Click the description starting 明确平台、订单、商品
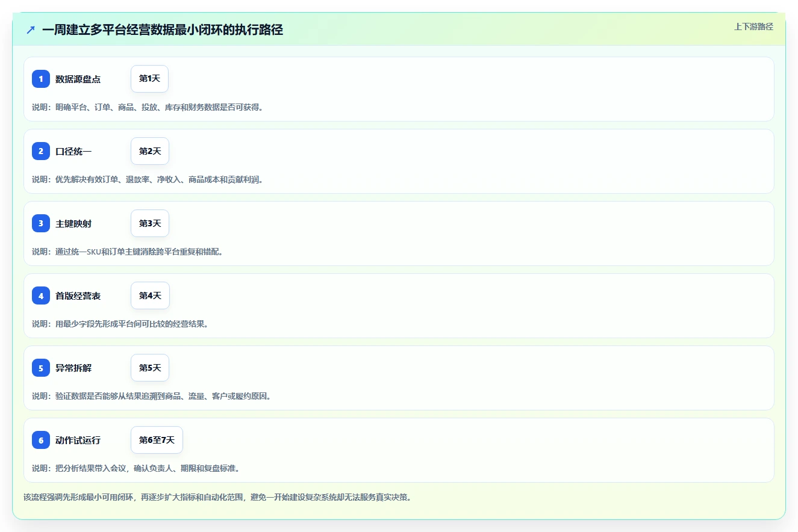 tap(148, 107)
